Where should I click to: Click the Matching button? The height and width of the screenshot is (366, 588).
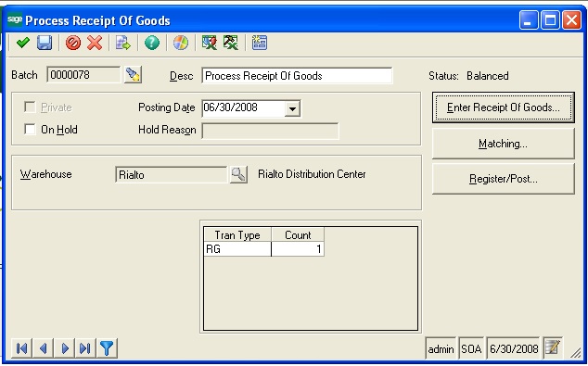click(504, 144)
